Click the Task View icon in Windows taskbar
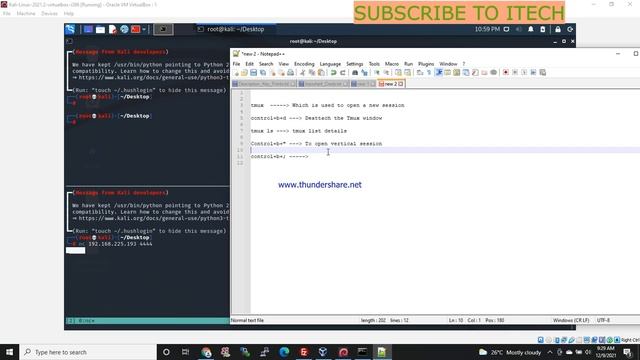This screenshot has width=640, height=360. click(186, 352)
